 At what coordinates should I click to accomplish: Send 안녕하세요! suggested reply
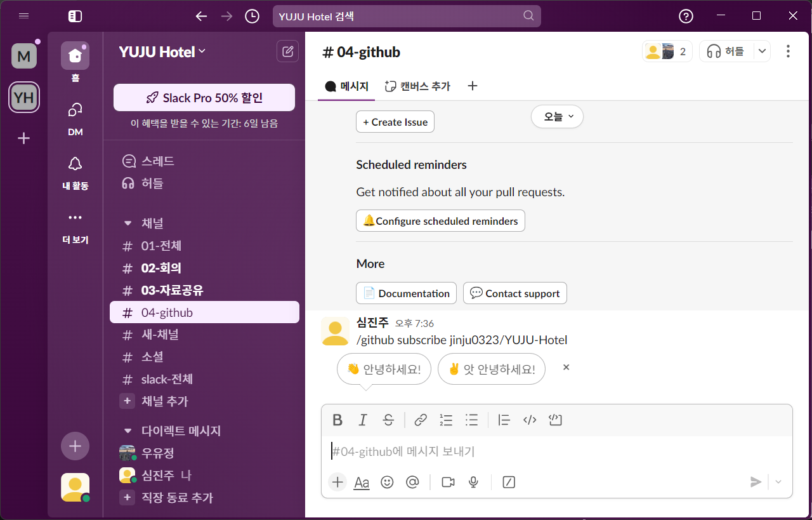(x=384, y=369)
